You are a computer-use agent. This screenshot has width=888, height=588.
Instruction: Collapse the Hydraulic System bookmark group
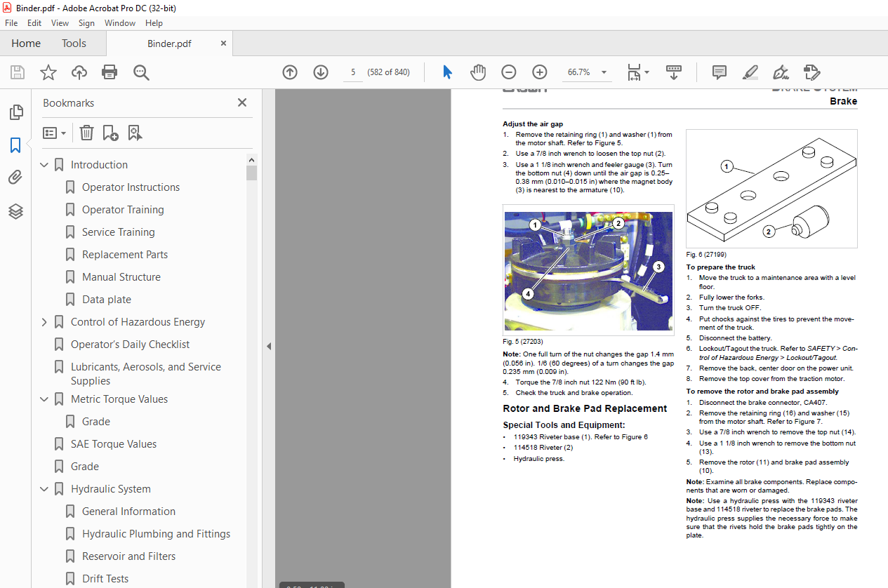point(45,489)
